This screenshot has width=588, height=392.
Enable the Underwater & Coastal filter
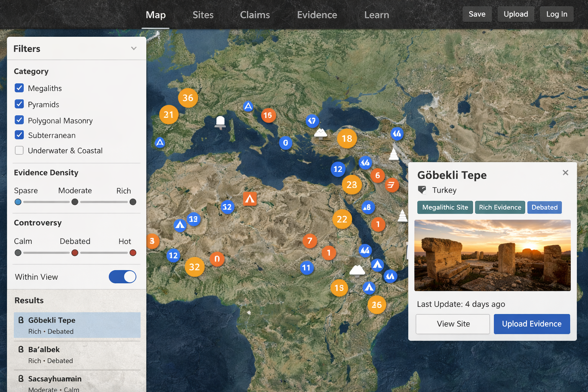point(19,150)
